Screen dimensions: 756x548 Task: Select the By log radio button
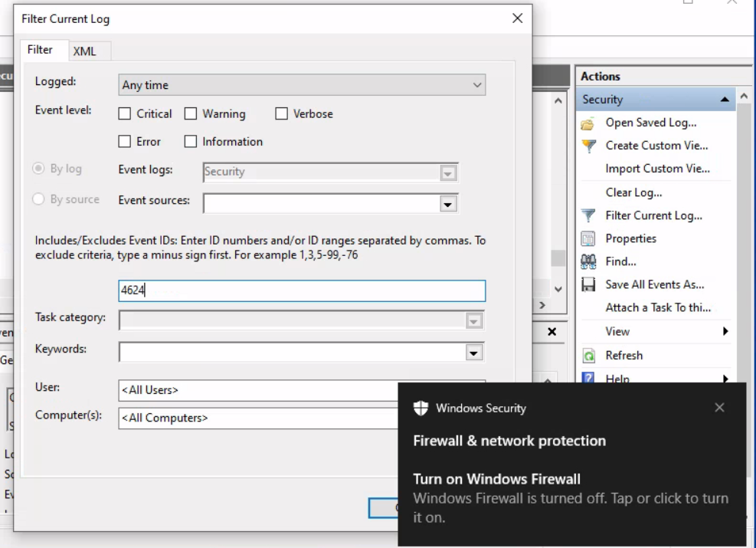[38, 169]
